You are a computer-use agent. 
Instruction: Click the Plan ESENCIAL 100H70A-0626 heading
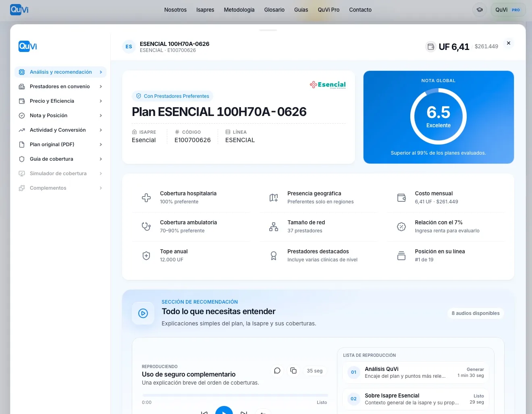click(x=219, y=112)
